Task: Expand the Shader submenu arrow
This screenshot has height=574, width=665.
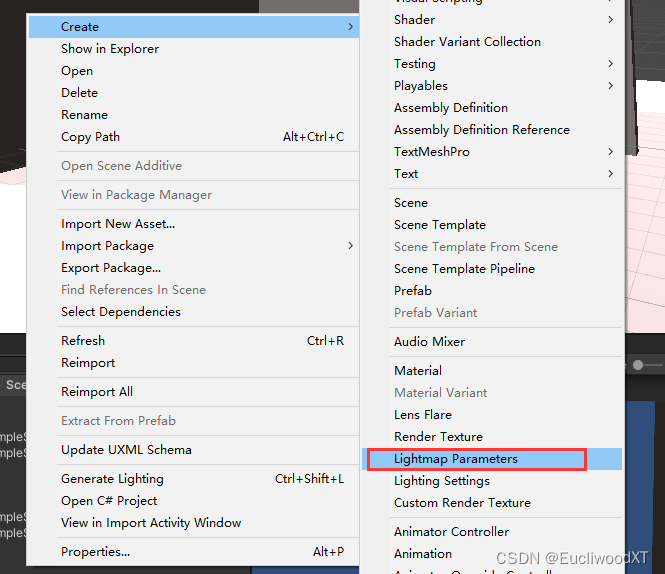Action: click(610, 20)
